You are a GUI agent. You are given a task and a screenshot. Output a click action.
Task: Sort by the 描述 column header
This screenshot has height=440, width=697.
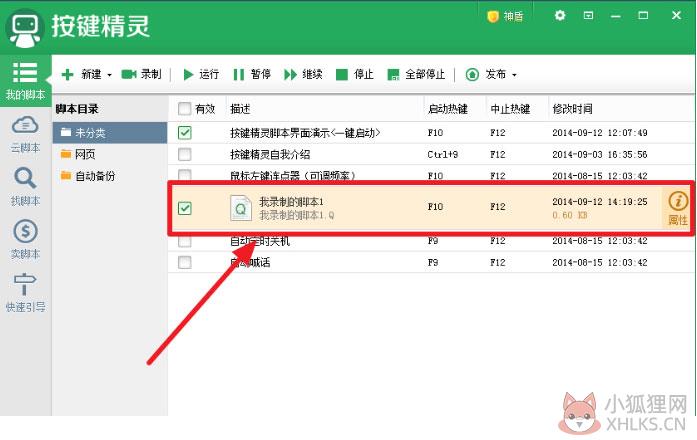[x=240, y=109]
